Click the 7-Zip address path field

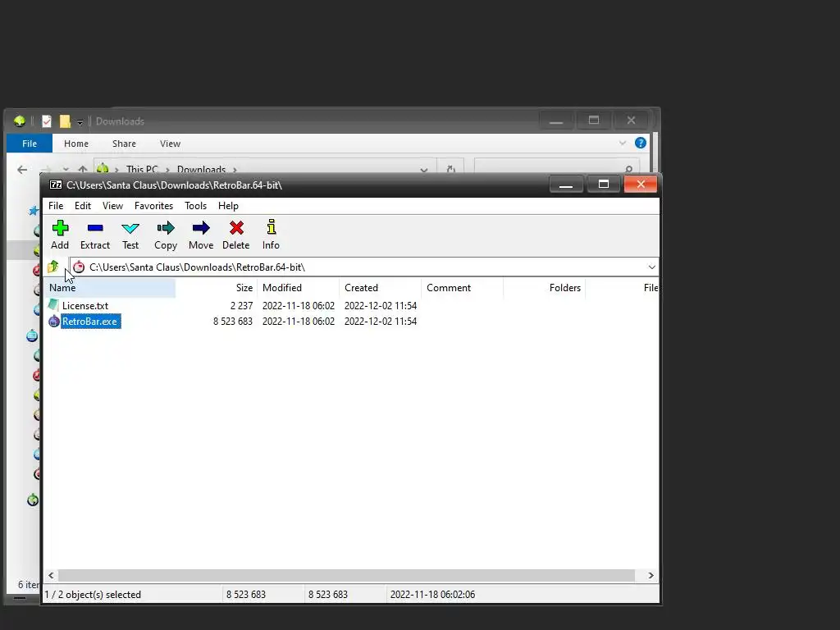coord(363,267)
